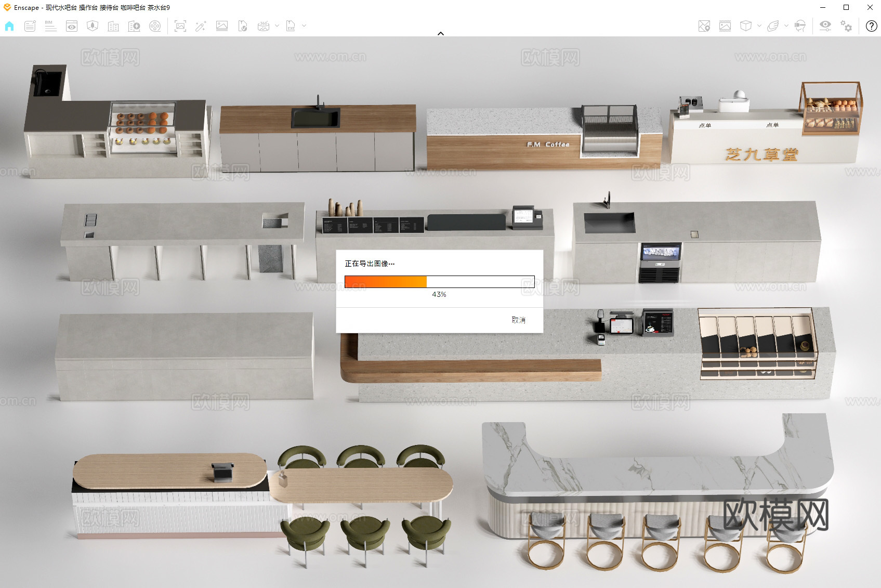Open the Asset Library buildings icon
Screen dimensions: 881x588
click(x=113, y=26)
